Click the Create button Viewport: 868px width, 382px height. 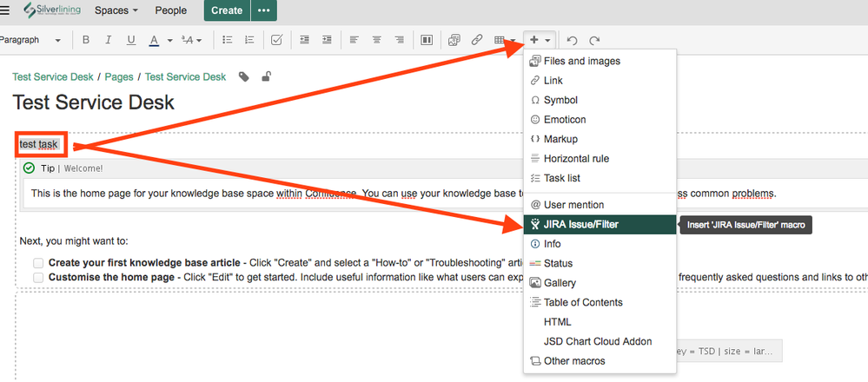pyautogui.click(x=227, y=10)
